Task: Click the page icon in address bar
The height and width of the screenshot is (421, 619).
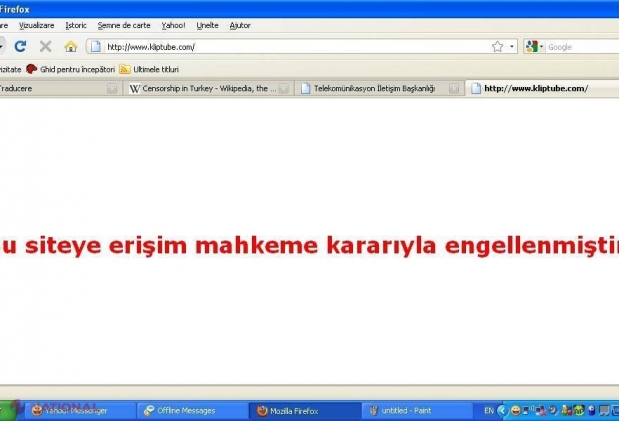Action: point(96,46)
